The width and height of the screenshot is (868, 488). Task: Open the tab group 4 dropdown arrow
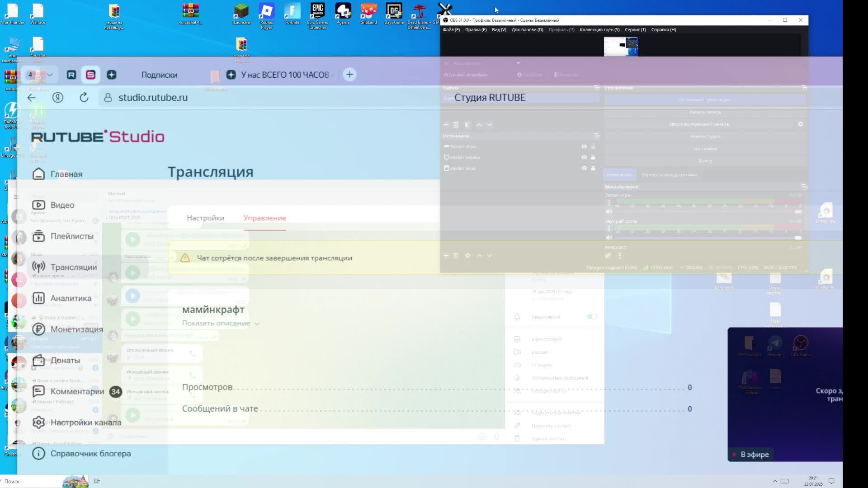click(x=50, y=75)
